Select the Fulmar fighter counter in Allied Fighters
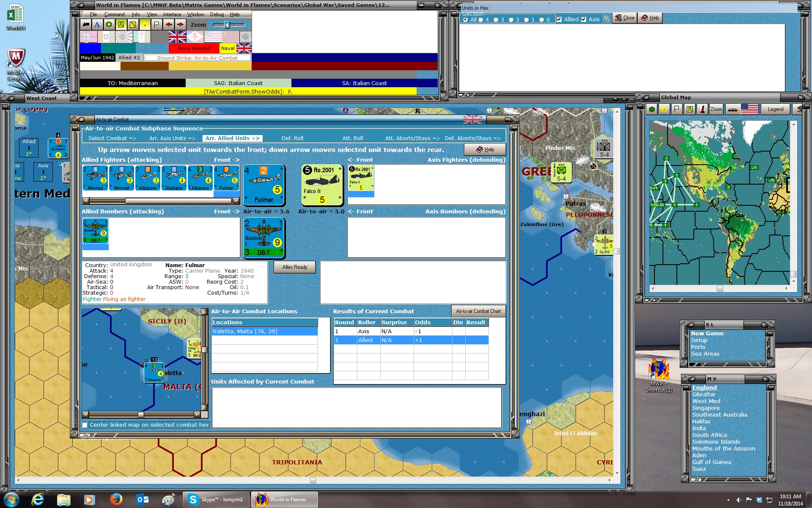 click(x=227, y=178)
